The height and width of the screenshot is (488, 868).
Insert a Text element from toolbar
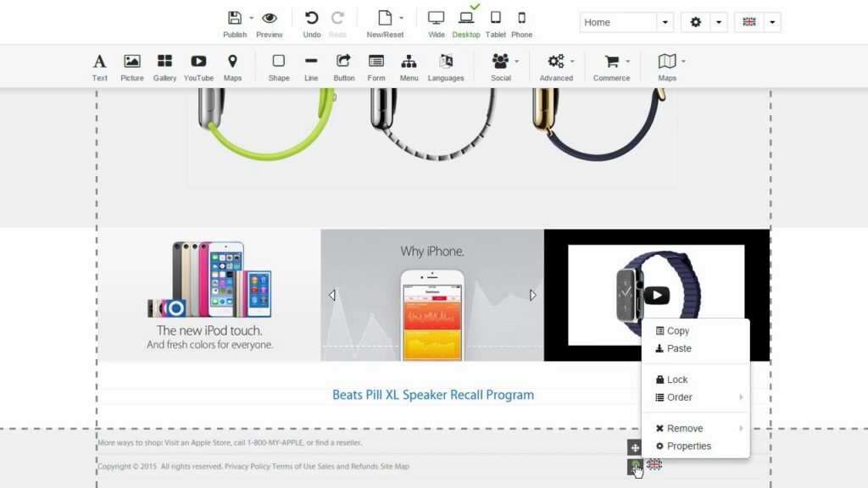99,68
